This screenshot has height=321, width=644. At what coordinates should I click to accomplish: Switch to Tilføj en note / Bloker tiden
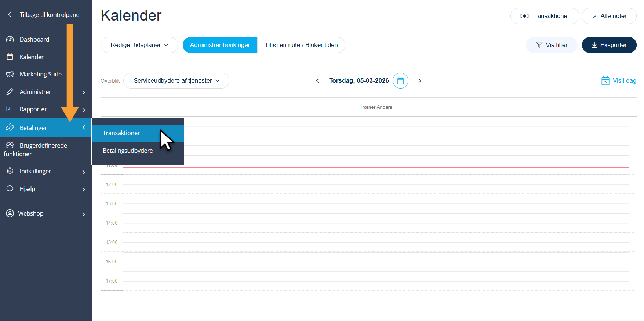(x=301, y=45)
